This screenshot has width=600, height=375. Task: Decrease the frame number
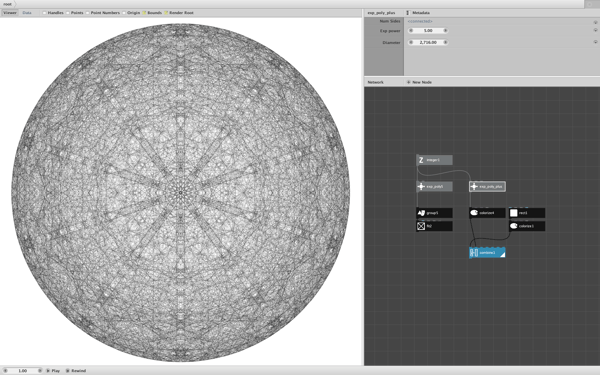(5, 370)
